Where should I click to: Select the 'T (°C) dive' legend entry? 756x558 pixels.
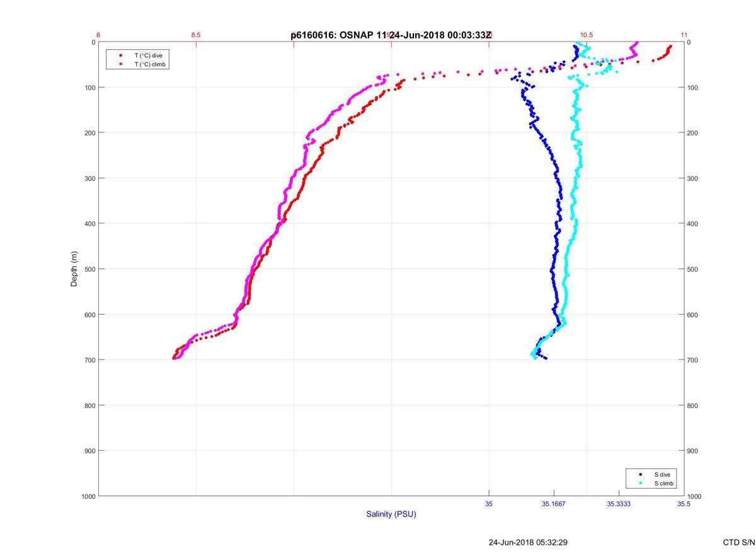coord(148,55)
